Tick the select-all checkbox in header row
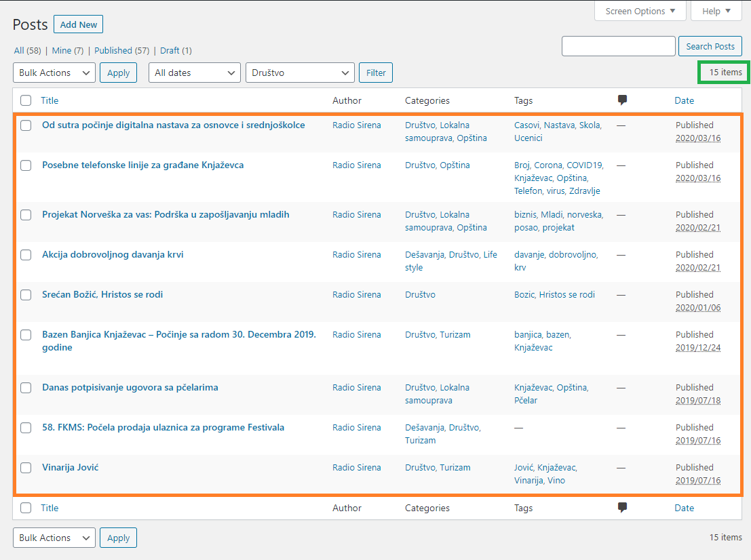The width and height of the screenshot is (751, 560). (26, 100)
